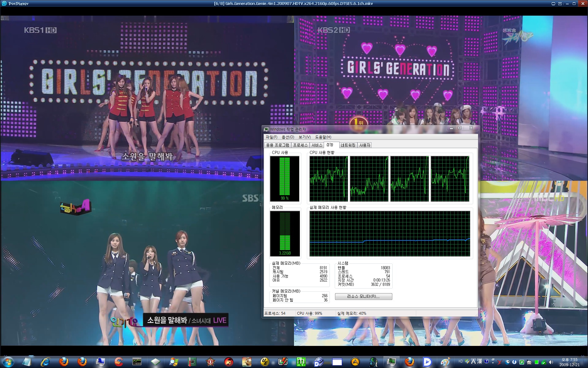The image size is (588, 368).
Task: Open the Task Manager taskbar icon
Action: tap(391, 362)
